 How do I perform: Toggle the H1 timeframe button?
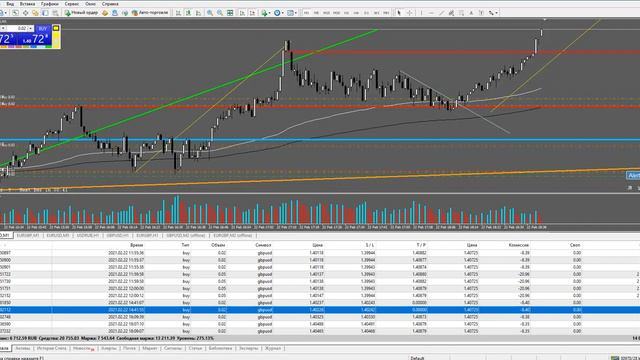pos(347,13)
